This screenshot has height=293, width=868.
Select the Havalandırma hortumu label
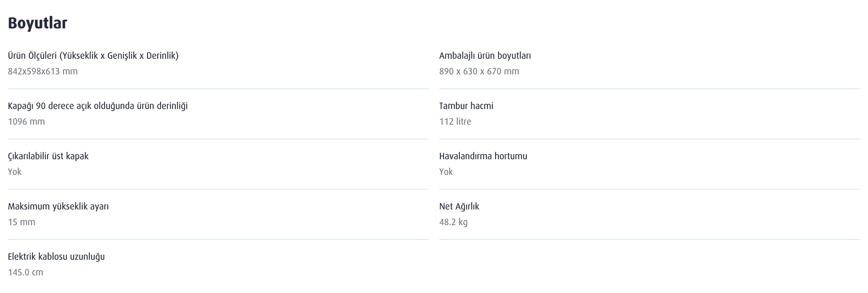pos(483,156)
